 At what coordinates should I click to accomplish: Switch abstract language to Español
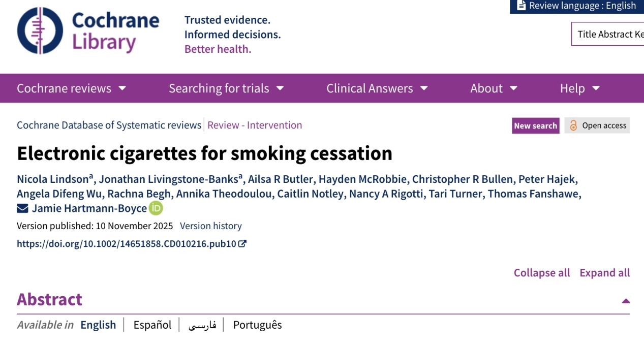[x=152, y=325]
